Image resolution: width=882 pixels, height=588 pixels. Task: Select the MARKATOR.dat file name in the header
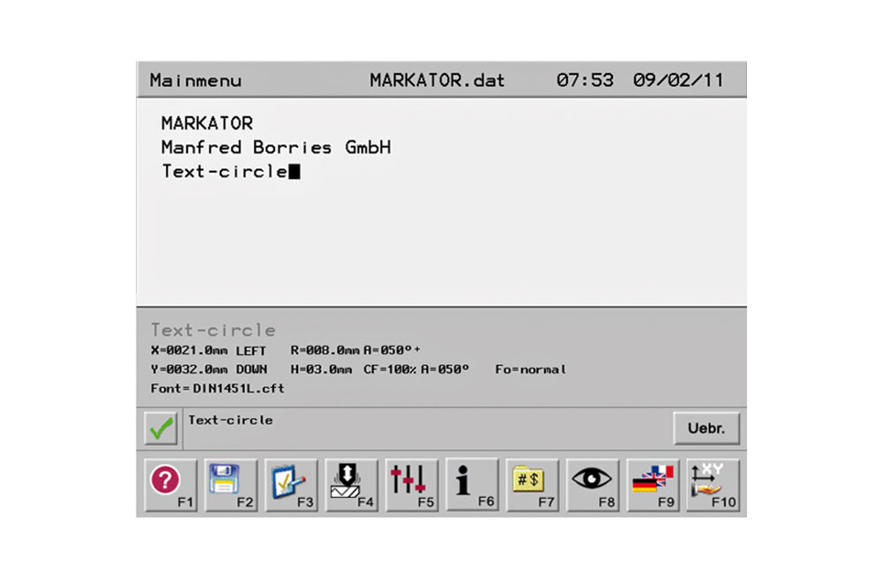(437, 80)
